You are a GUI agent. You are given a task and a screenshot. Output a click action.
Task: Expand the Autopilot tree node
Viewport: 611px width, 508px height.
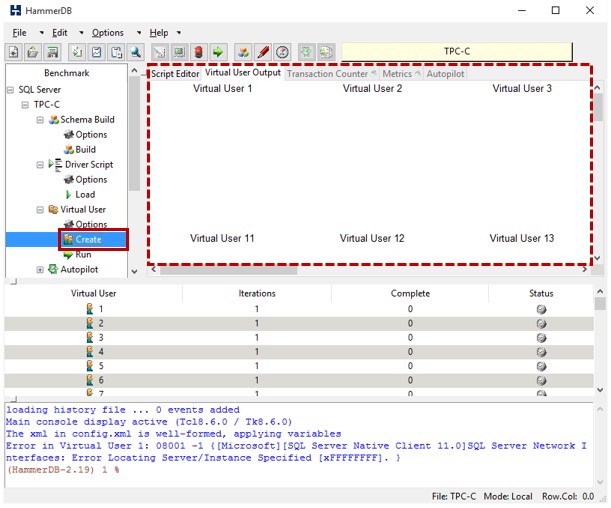pyautogui.click(x=41, y=270)
